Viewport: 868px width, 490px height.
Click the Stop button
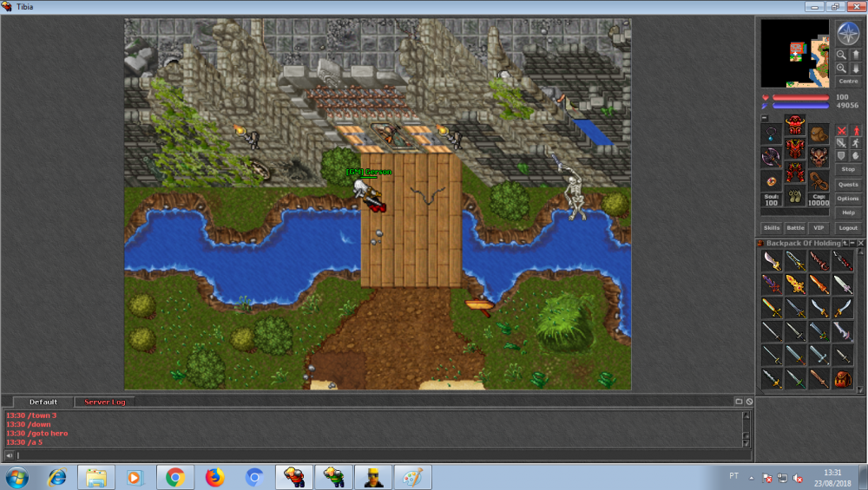pyautogui.click(x=848, y=169)
